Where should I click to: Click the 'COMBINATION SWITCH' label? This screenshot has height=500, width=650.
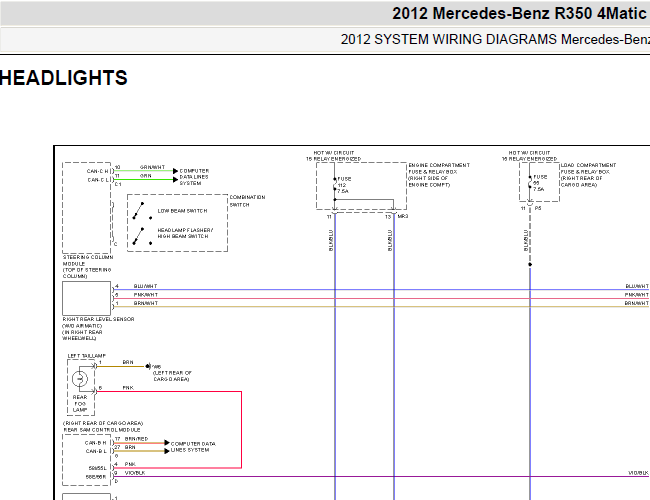(247, 201)
